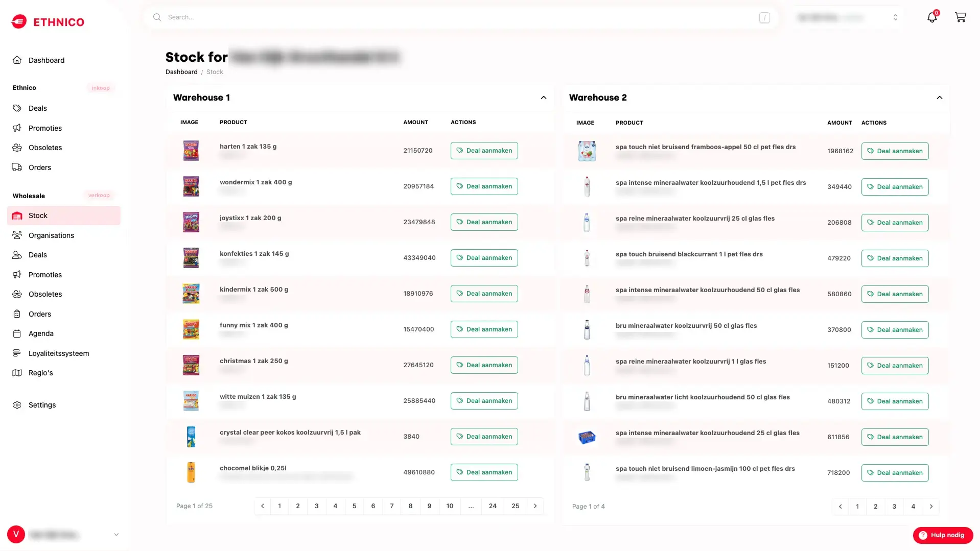Jump to page 25 of Warehouse 1

point(516,506)
